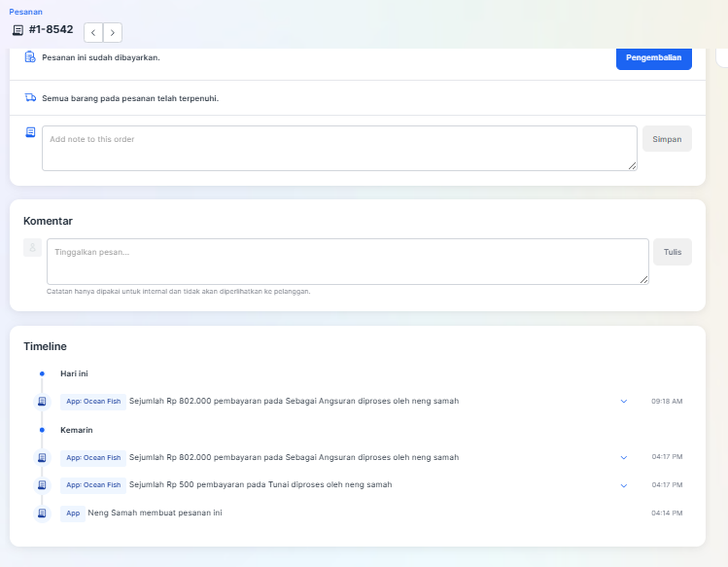Click the note icon beside order note field
This screenshot has height=567, width=728.
[x=30, y=132]
